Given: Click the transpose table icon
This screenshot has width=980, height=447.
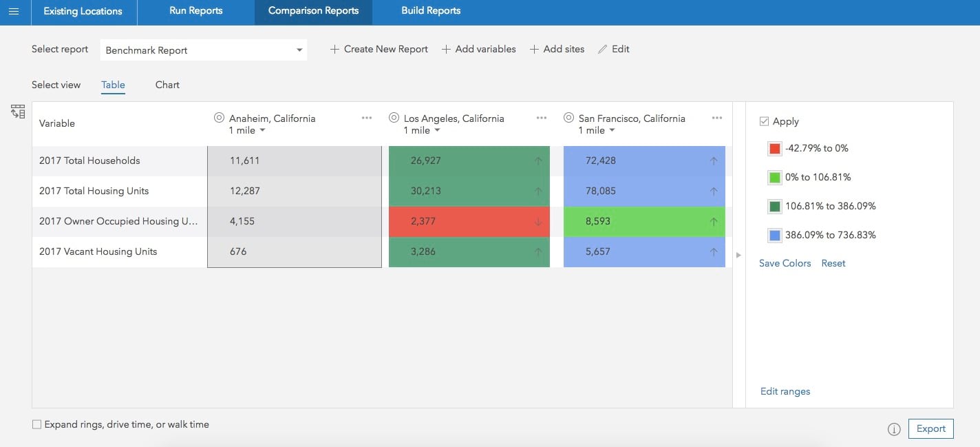Looking at the screenshot, I should [18, 112].
